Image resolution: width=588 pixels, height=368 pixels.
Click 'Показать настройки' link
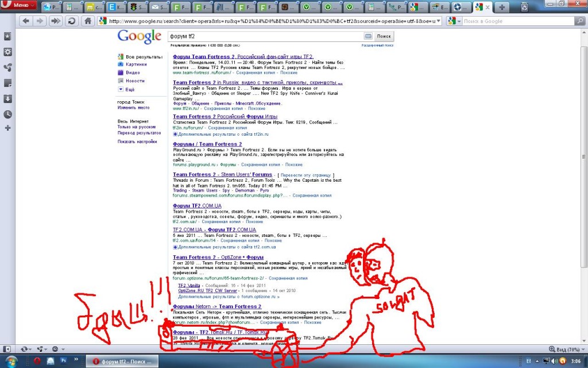tap(137, 141)
